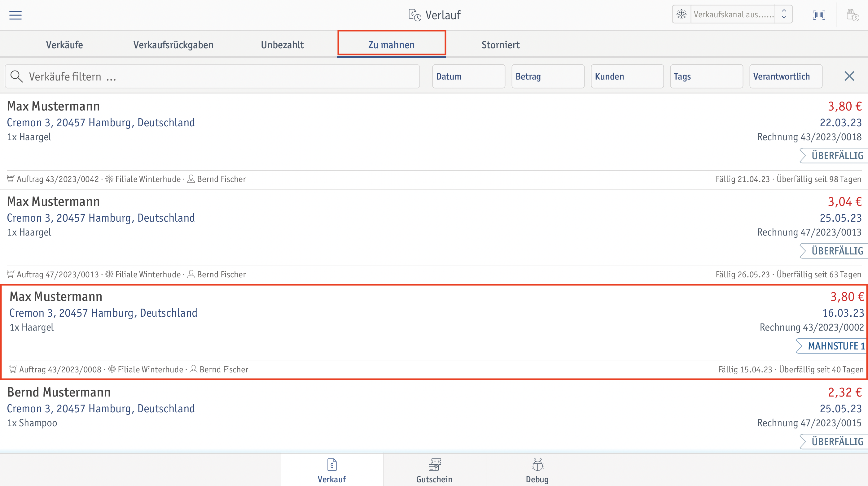This screenshot has height=486, width=868.
Task: Click Rechnung 47/2023/0015 text
Action: 809,423
